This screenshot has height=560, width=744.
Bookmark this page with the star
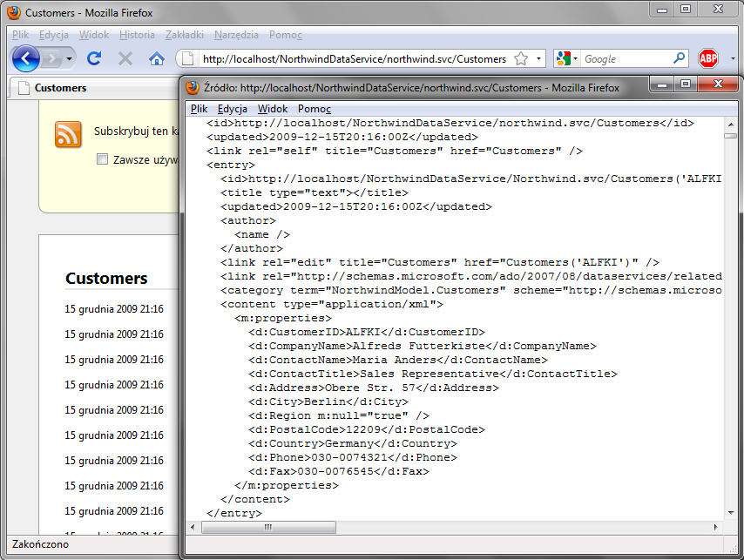click(521, 59)
